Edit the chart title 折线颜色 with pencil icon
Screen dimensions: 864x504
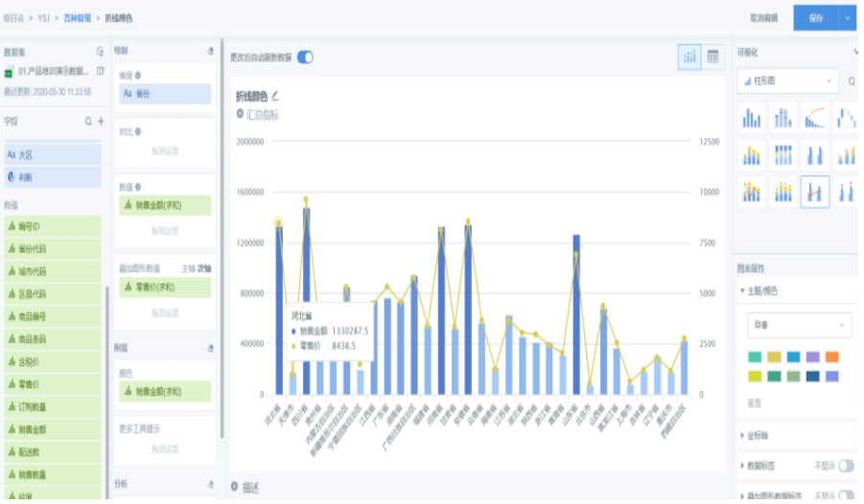tap(275, 96)
